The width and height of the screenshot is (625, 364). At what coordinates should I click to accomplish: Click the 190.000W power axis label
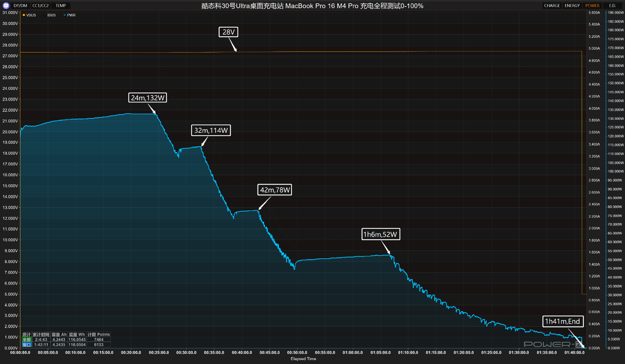[616, 13]
